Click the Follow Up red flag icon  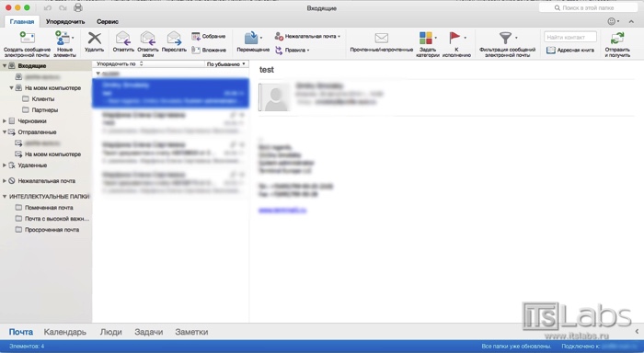coord(454,38)
